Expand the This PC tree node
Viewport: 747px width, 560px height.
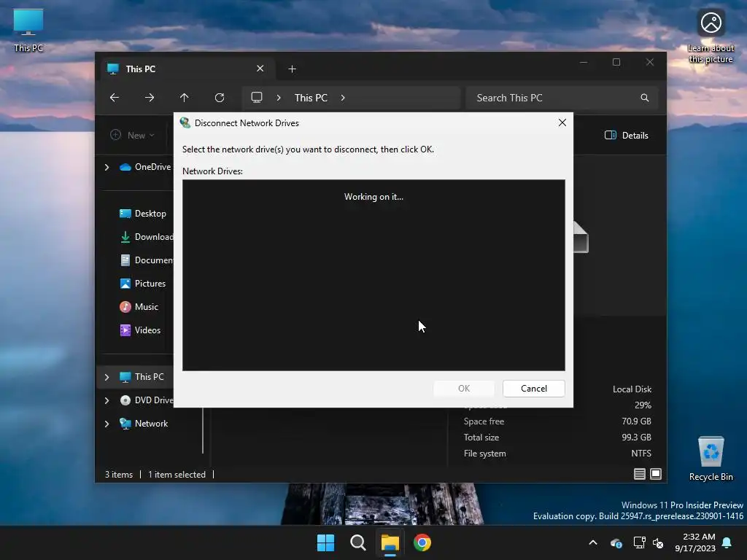[107, 377]
